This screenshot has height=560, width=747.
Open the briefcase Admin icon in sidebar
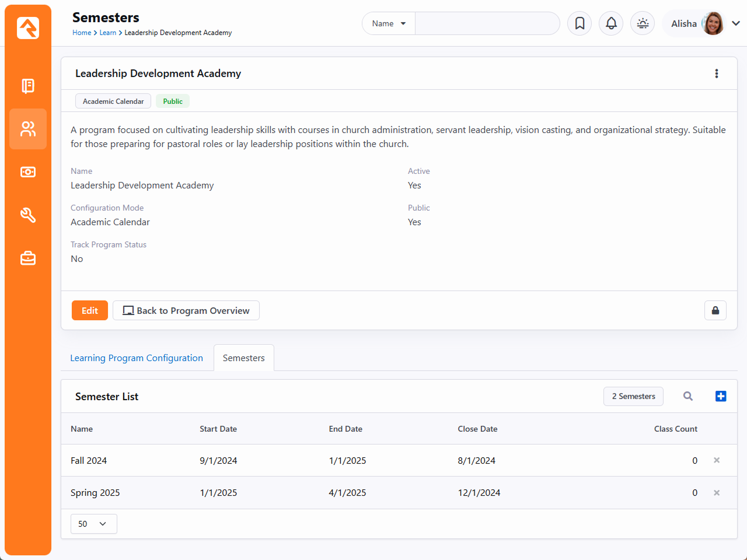coord(28,258)
